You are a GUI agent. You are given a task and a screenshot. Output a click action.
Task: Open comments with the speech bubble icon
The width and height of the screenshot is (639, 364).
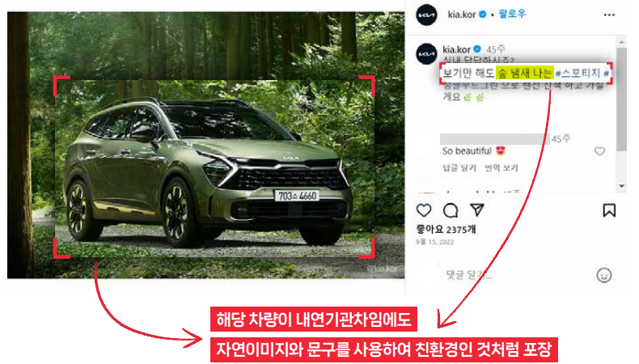[451, 210]
